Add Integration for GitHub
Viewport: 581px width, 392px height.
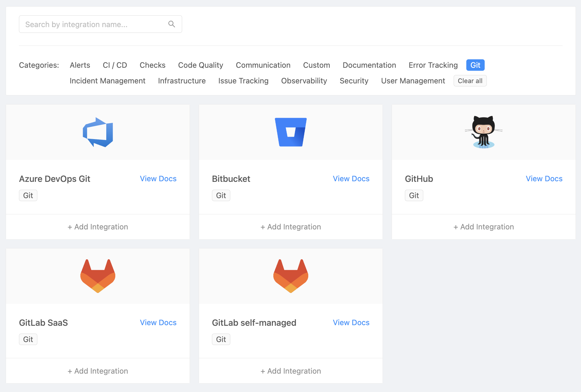(483, 227)
